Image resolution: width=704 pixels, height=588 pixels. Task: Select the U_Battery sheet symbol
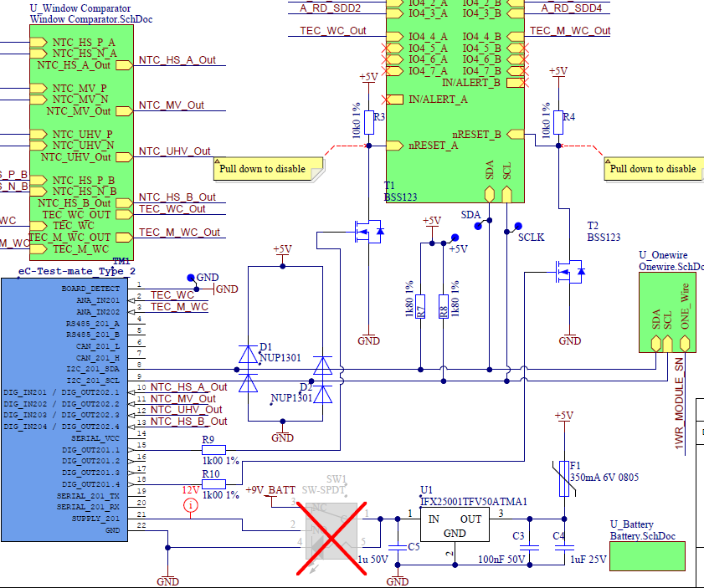[x=647, y=556]
